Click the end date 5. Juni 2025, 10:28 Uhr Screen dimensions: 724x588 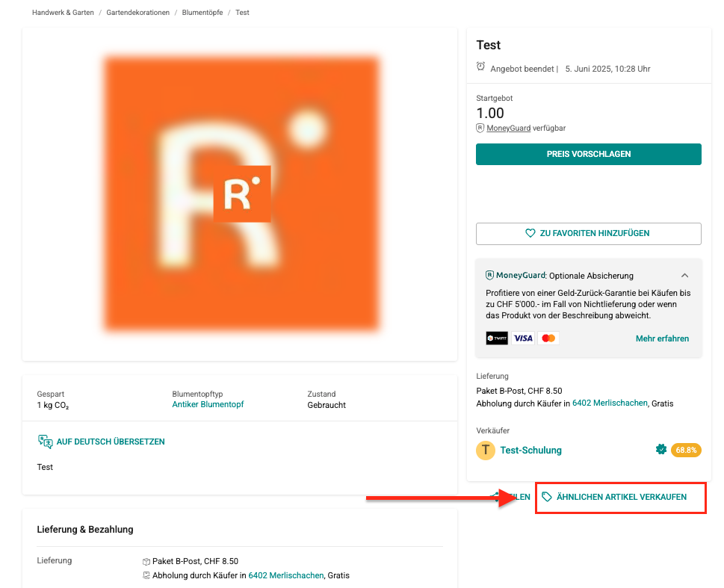(x=607, y=69)
